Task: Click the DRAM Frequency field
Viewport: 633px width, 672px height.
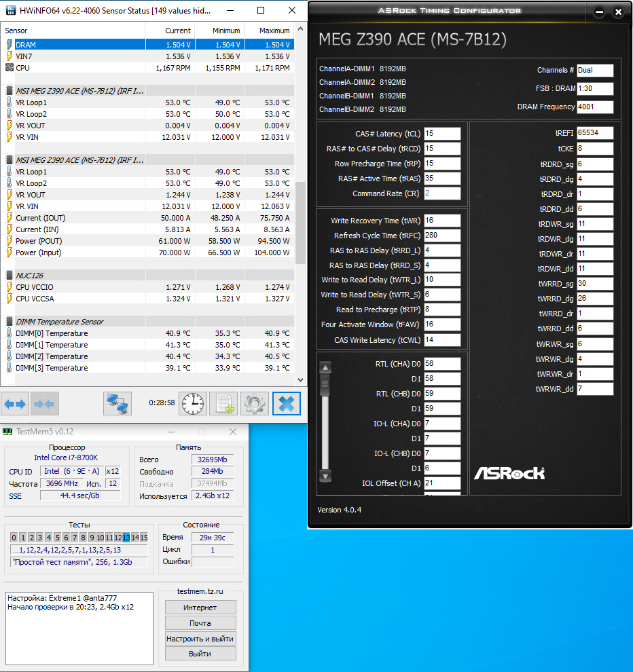Action: (595, 107)
